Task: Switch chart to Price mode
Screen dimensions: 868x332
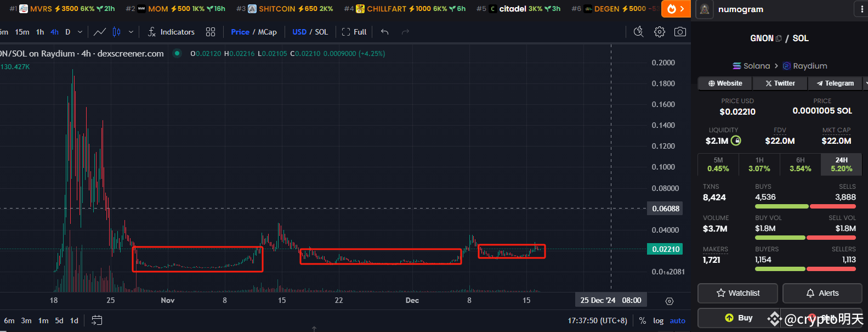Action: click(240, 32)
